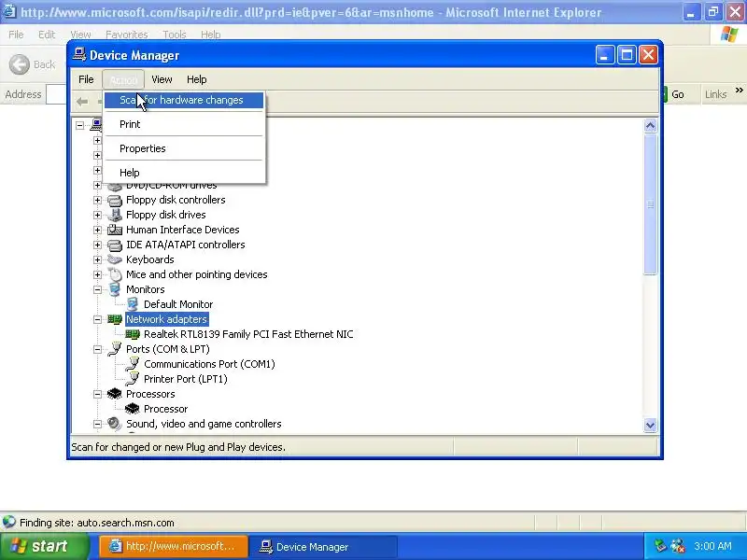This screenshot has height=560, width=747.
Task: Collapse the computer root node
Action: 79,125
